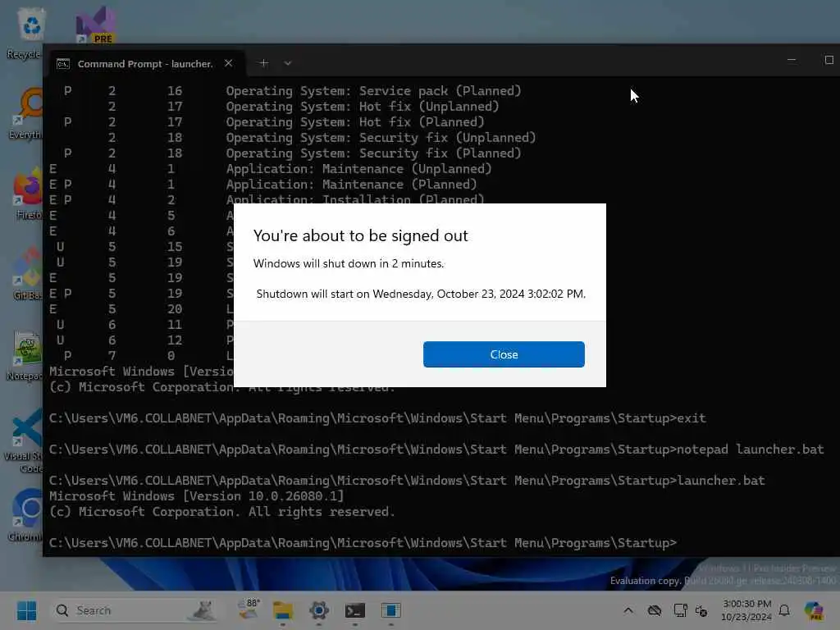Click the 'Security fix (Planned)' line
The image size is (840, 630).
point(373,153)
